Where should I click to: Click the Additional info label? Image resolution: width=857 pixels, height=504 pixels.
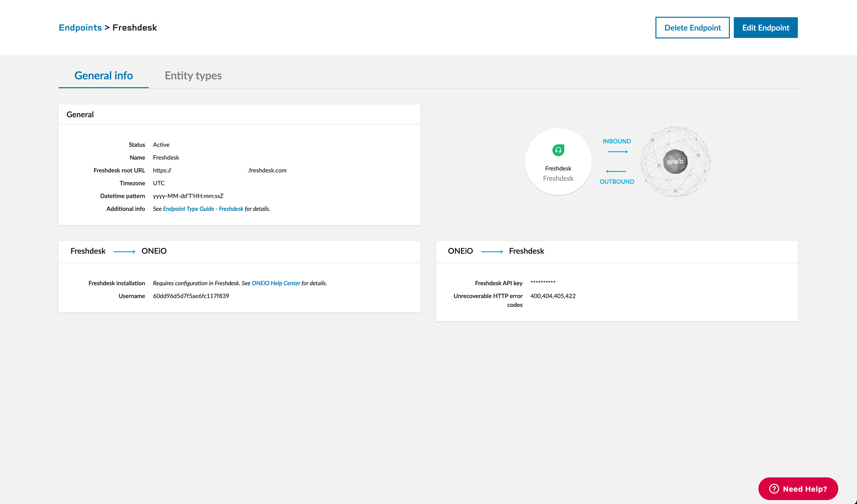(125, 209)
